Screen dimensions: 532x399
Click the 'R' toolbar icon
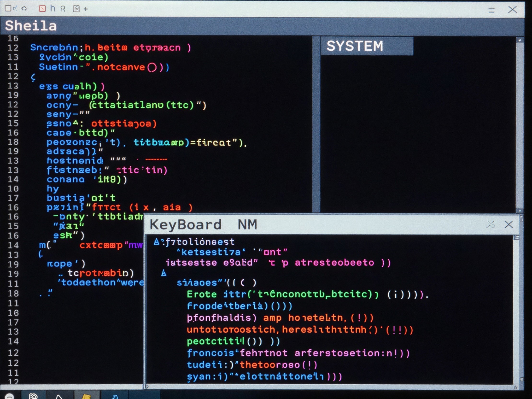63,9
